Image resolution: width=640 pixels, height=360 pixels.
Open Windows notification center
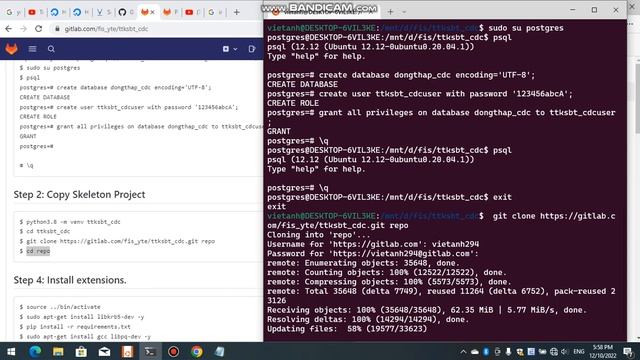[628, 351]
